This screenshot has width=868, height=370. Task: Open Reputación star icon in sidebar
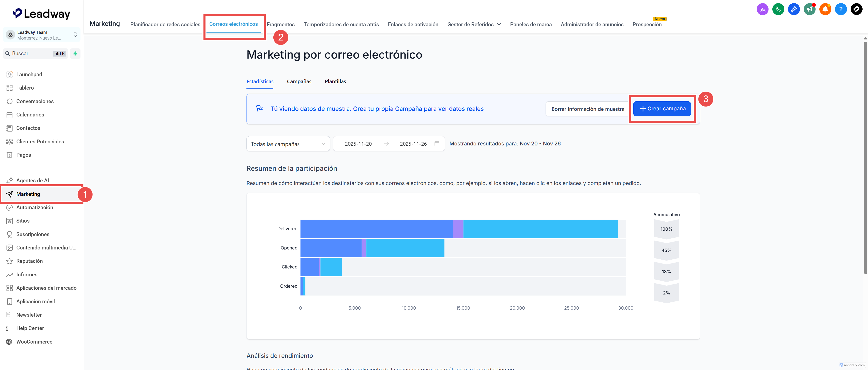(x=9, y=261)
